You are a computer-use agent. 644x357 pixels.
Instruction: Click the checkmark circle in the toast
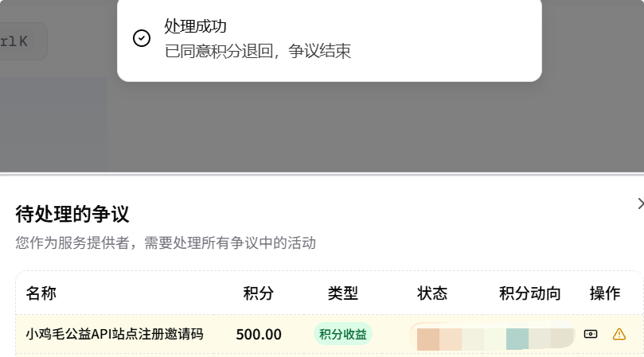tap(142, 38)
